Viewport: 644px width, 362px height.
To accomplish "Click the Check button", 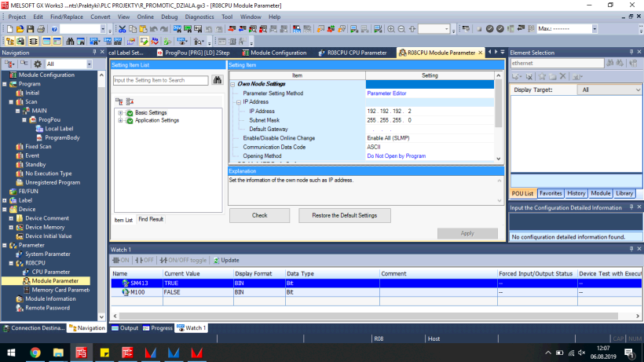I will [259, 215].
